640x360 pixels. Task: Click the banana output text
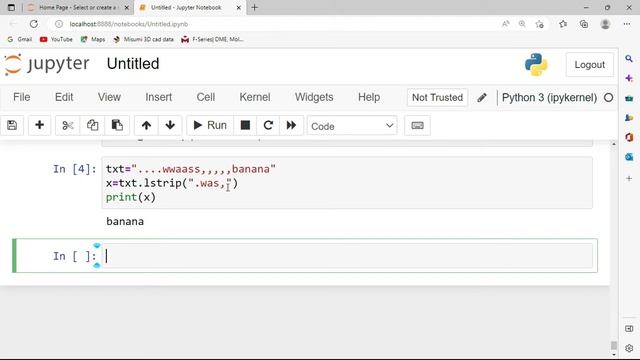125,221
